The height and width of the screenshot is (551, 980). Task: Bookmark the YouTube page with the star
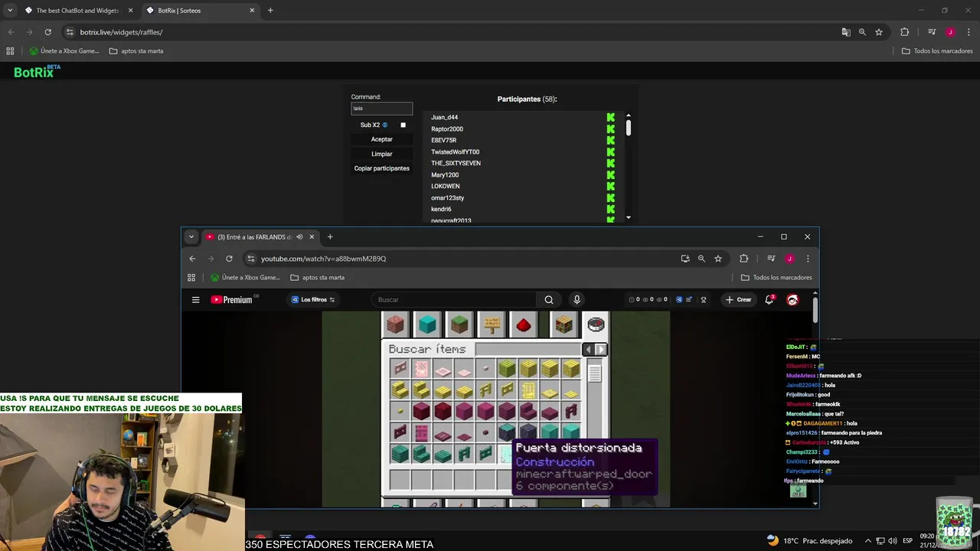(718, 259)
